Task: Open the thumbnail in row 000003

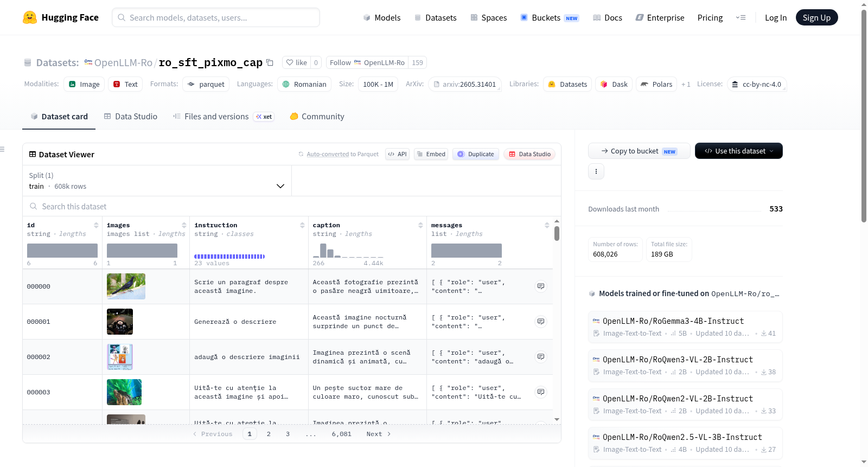Action: point(124,392)
